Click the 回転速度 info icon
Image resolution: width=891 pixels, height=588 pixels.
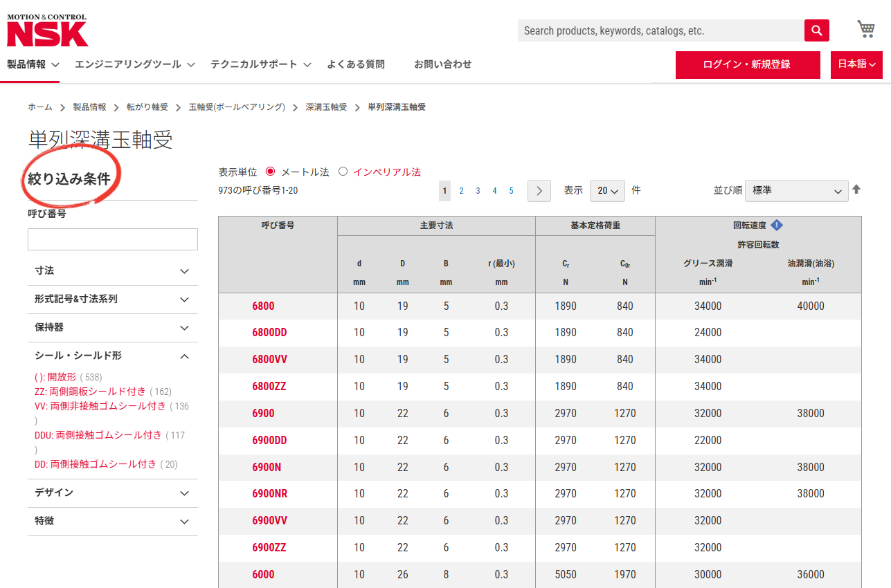[777, 224]
